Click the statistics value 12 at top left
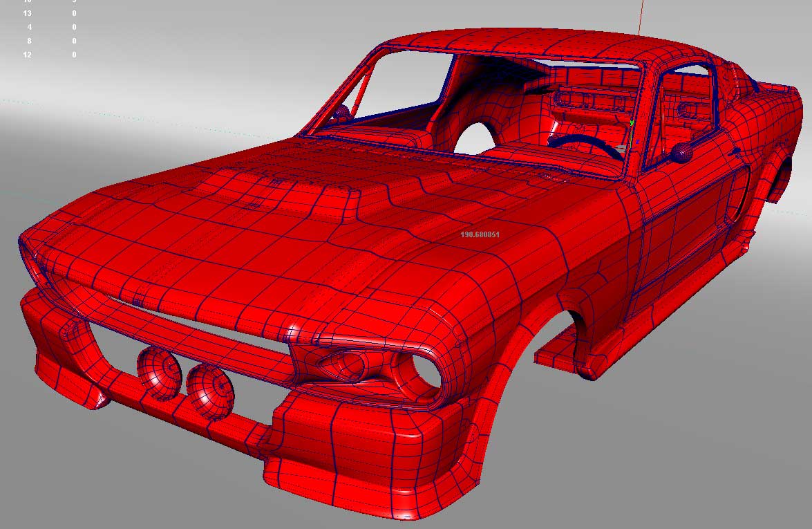812x529 pixels. click(28, 54)
